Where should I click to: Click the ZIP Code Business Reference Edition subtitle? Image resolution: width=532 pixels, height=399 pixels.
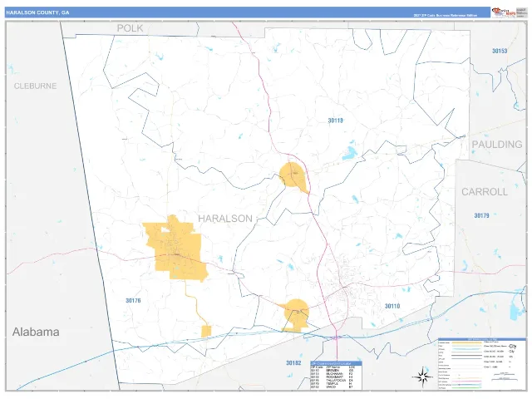tap(446, 15)
